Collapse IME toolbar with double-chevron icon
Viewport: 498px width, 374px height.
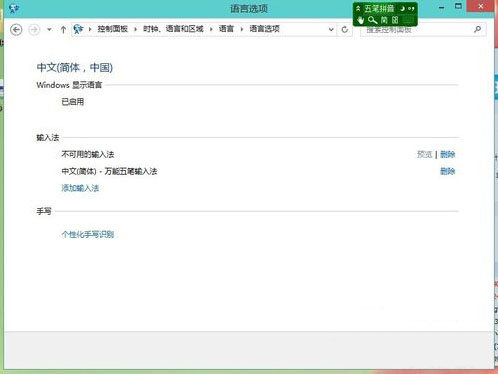pyautogui.click(x=358, y=9)
